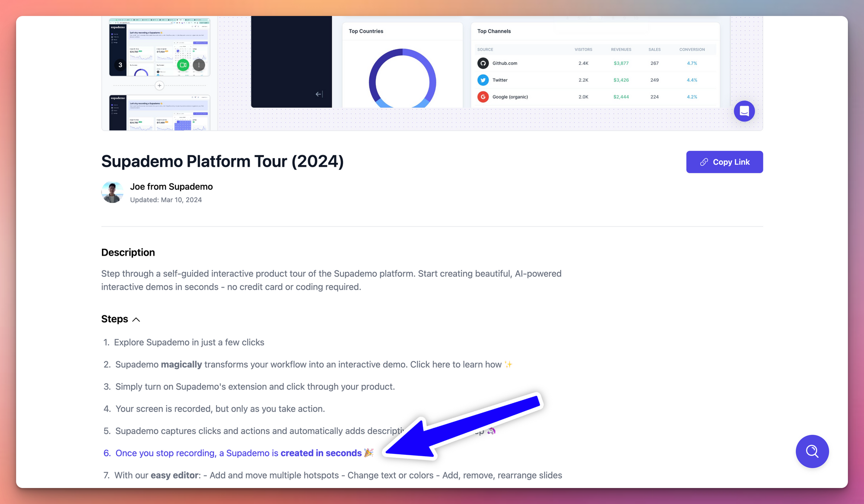Open highlighted step 6 Once you stop recording

click(238, 453)
